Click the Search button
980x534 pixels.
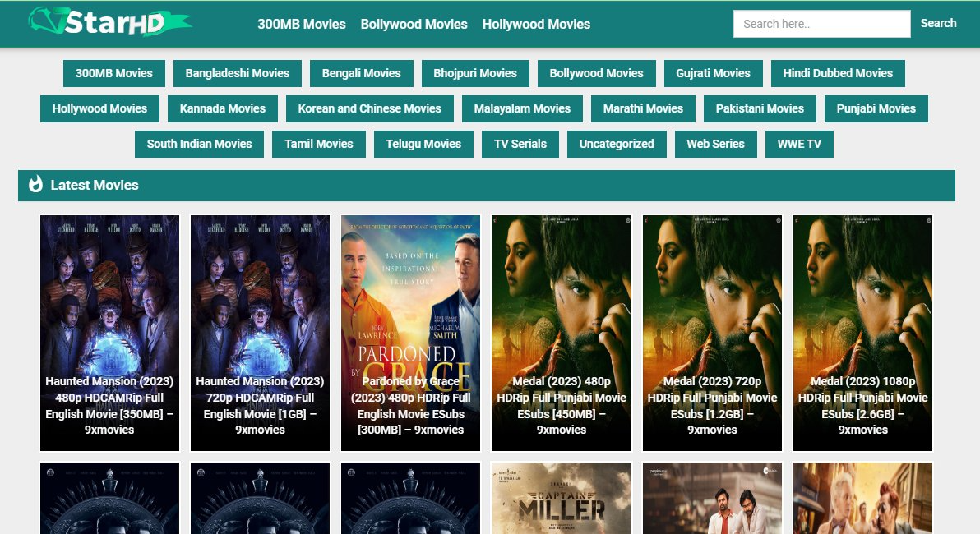[938, 23]
